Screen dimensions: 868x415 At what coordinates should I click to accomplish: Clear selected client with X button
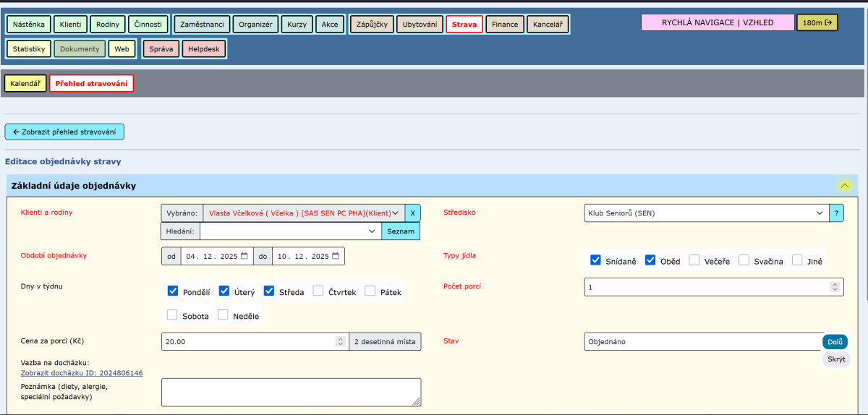pos(412,213)
